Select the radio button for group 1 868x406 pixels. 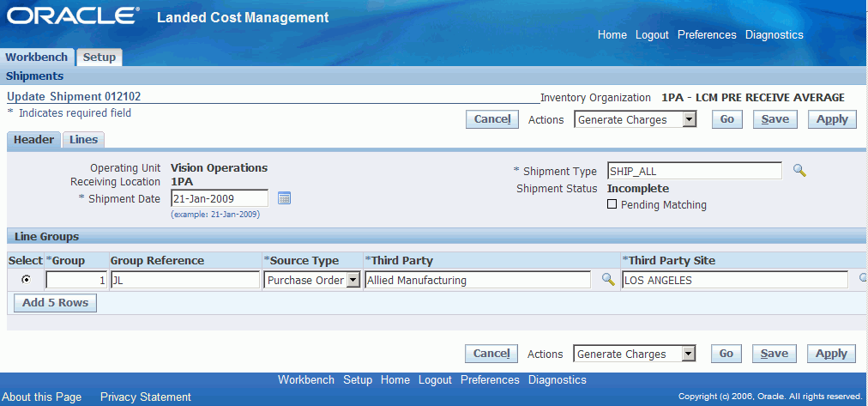26,280
